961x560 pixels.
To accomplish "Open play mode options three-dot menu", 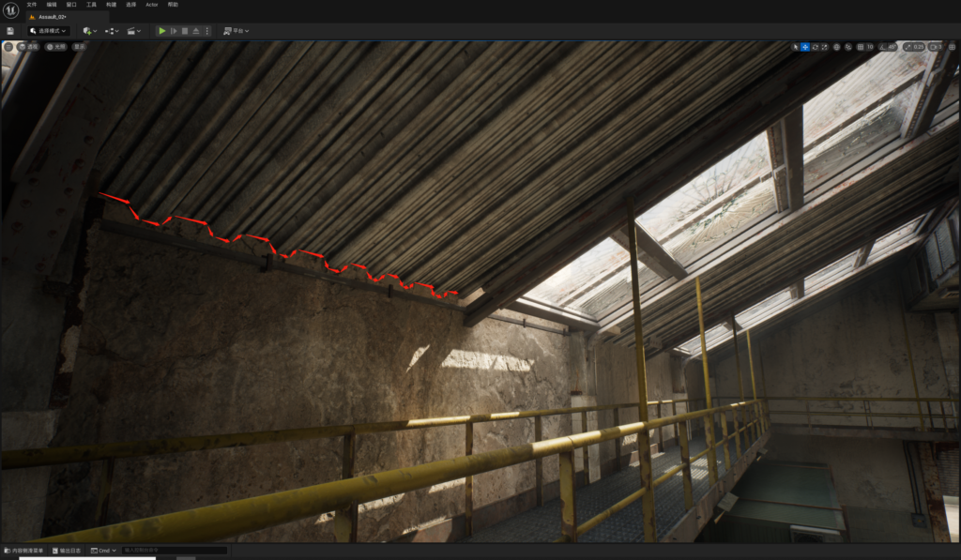I will (207, 31).
